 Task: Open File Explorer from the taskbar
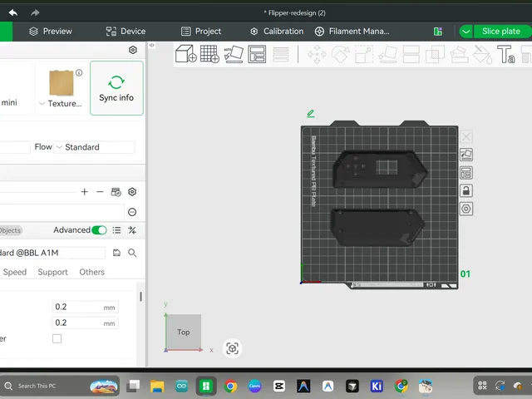[x=157, y=386]
